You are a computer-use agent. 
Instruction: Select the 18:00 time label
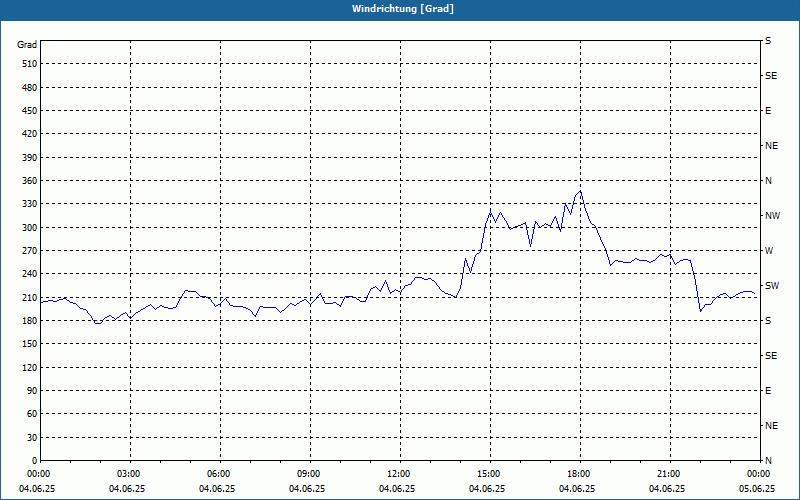[x=580, y=474]
